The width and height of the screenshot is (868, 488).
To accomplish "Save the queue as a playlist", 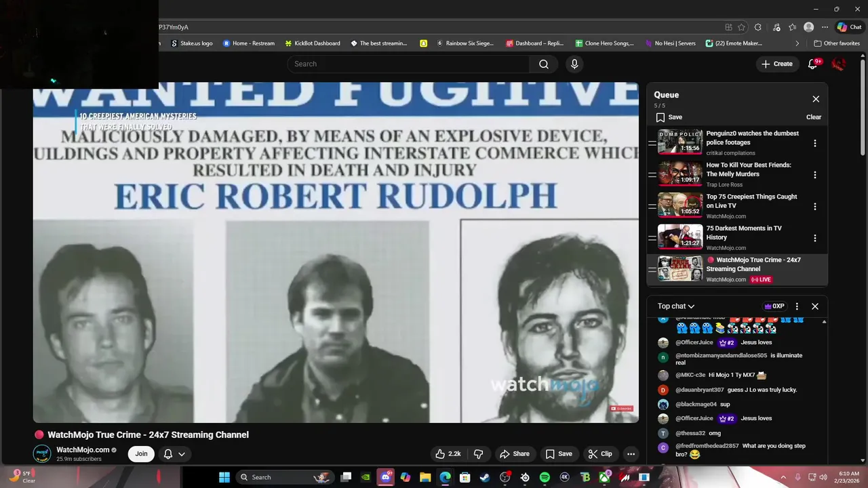I will tap(668, 117).
